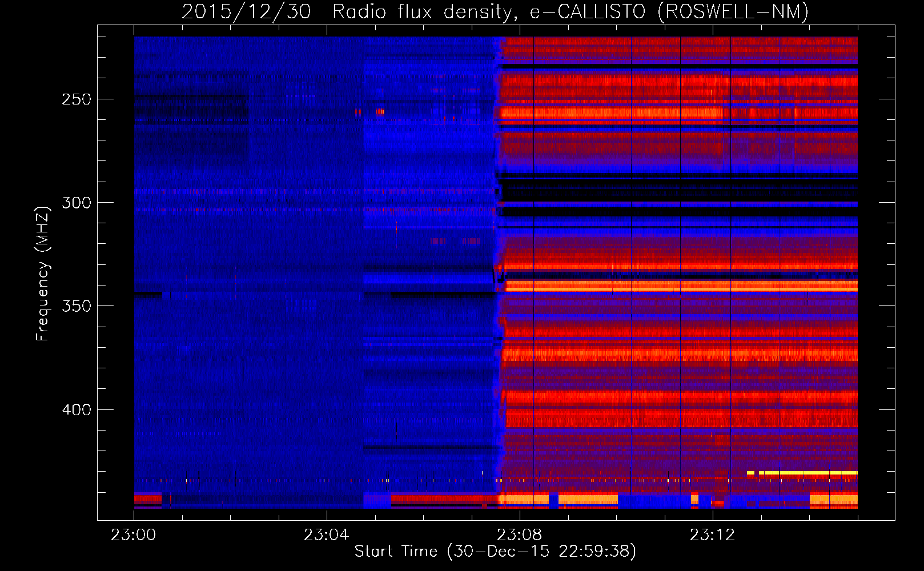
Task: Click the 23:04 time tick label
Action: point(327,535)
